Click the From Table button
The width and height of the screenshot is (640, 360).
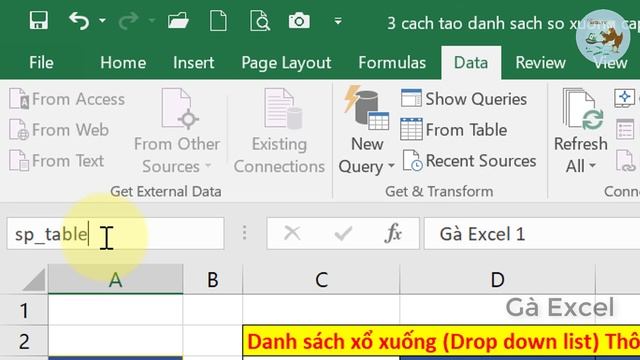454,130
